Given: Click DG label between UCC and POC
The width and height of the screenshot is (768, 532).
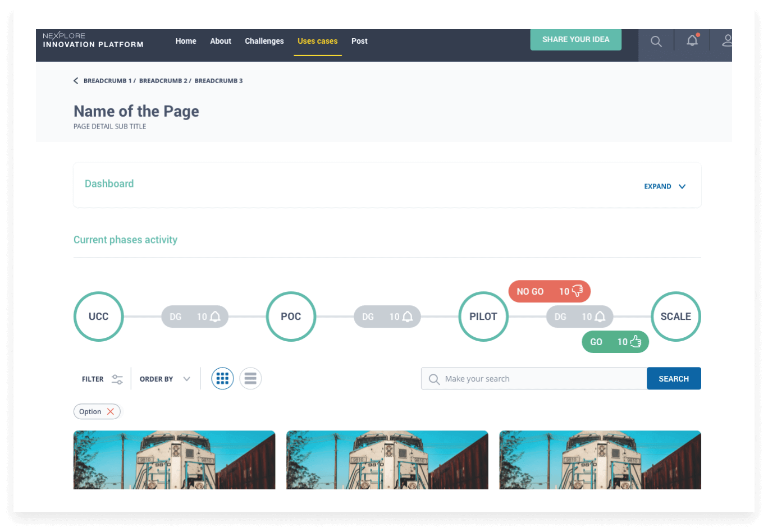Looking at the screenshot, I should point(176,317).
